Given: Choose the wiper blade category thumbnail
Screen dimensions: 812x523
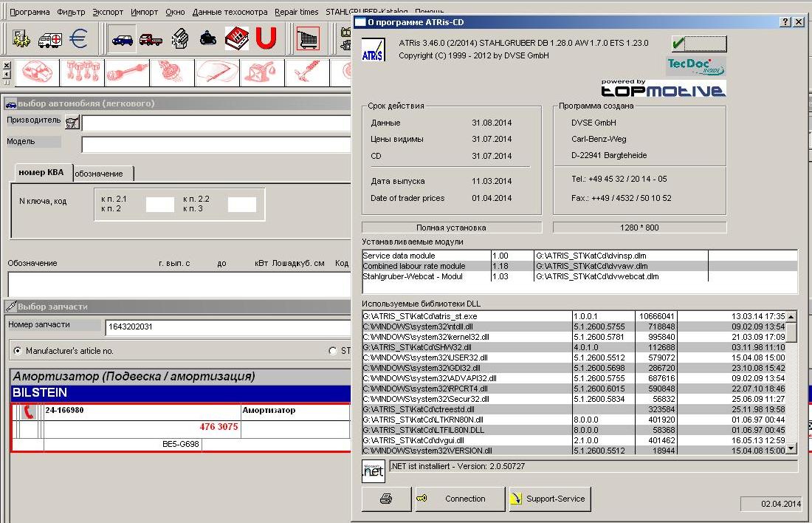Looking at the screenshot, I should [217, 72].
